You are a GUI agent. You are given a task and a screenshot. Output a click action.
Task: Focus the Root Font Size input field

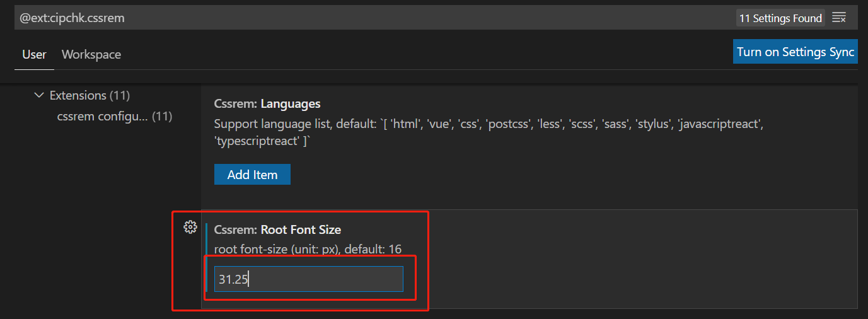309,279
